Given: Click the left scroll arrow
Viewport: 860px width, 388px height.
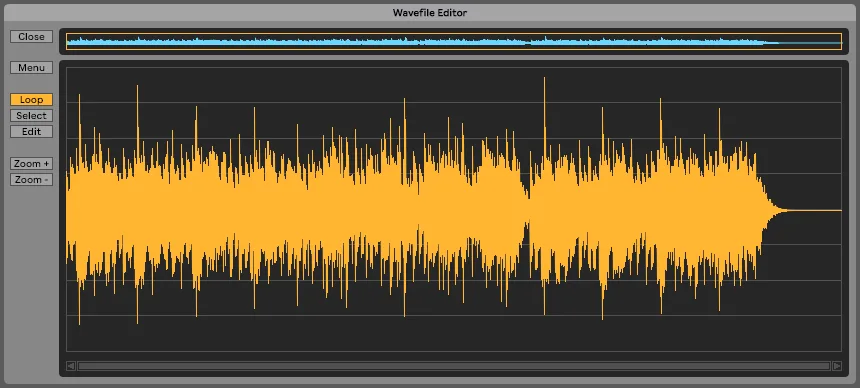Looking at the screenshot, I should click(x=71, y=365).
